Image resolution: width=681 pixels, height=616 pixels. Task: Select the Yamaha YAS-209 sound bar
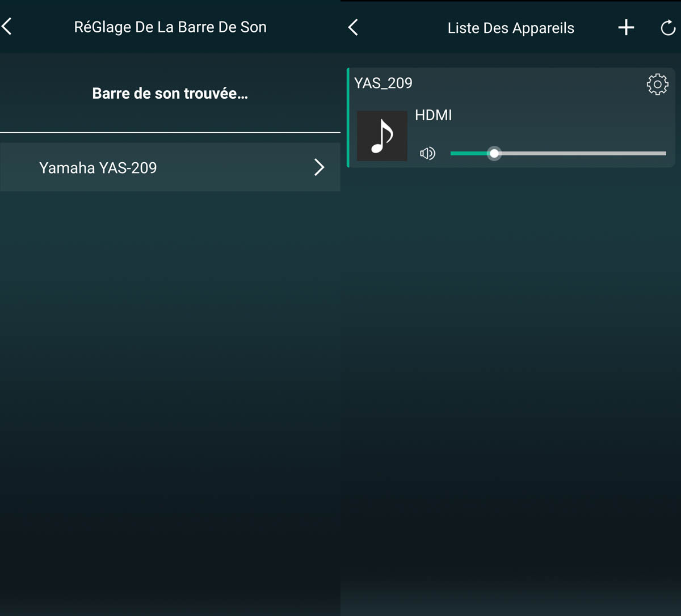[170, 167]
